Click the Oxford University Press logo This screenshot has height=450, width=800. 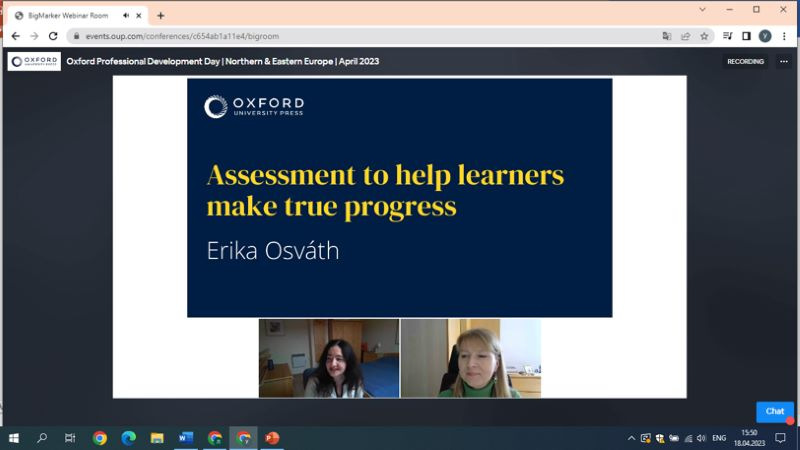tap(34, 61)
